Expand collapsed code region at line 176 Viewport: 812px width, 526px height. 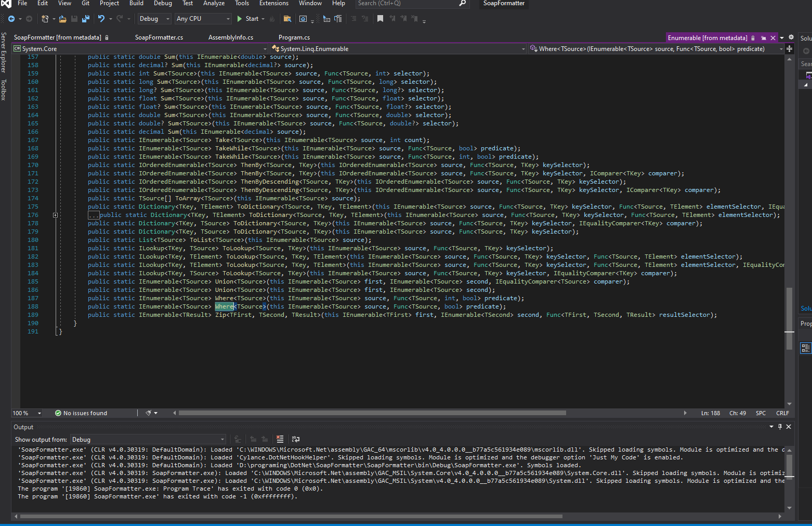pos(55,215)
